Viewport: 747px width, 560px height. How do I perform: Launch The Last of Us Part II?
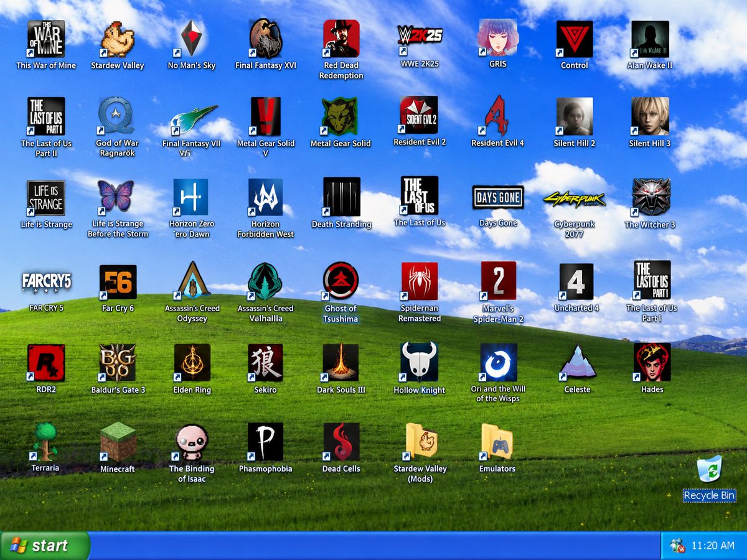(x=46, y=116)
